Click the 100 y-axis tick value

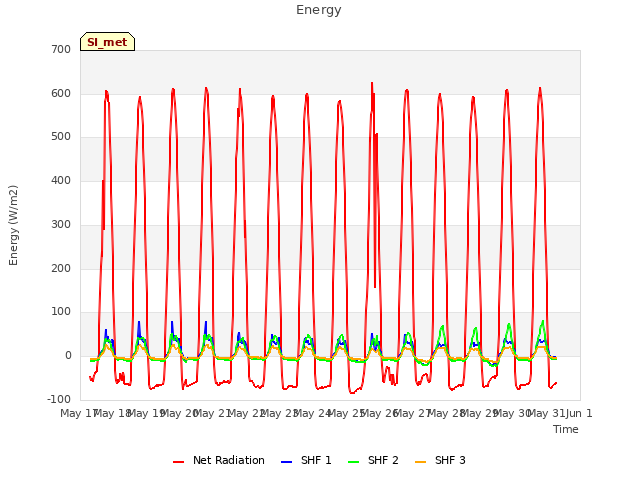point(61,312)
